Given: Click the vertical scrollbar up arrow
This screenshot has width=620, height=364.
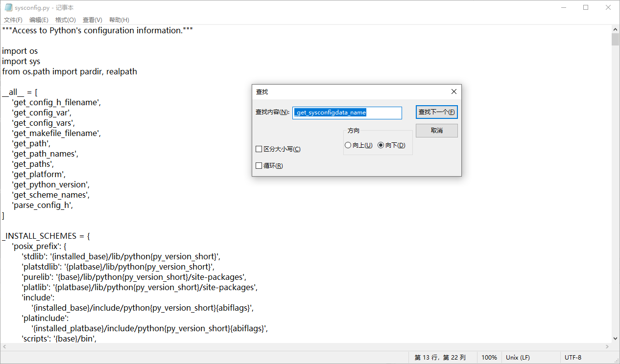Looking at the screenshot, I should click(616, 29).
